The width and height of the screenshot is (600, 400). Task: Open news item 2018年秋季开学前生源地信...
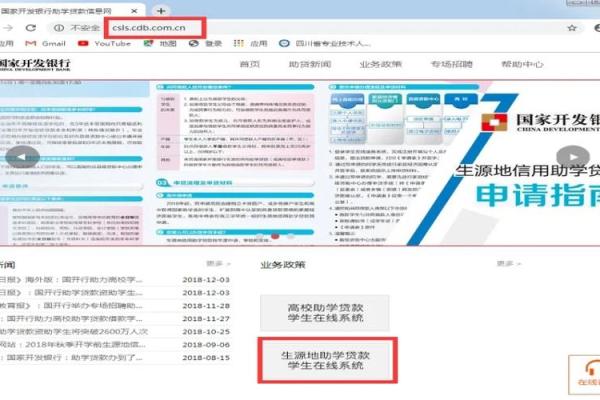click(73, 345)
